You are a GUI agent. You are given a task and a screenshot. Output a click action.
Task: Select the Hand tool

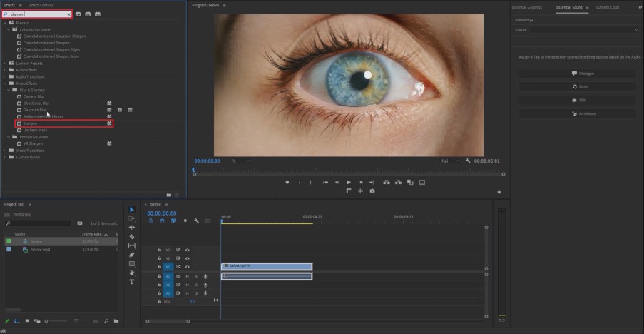coord(132,273)
